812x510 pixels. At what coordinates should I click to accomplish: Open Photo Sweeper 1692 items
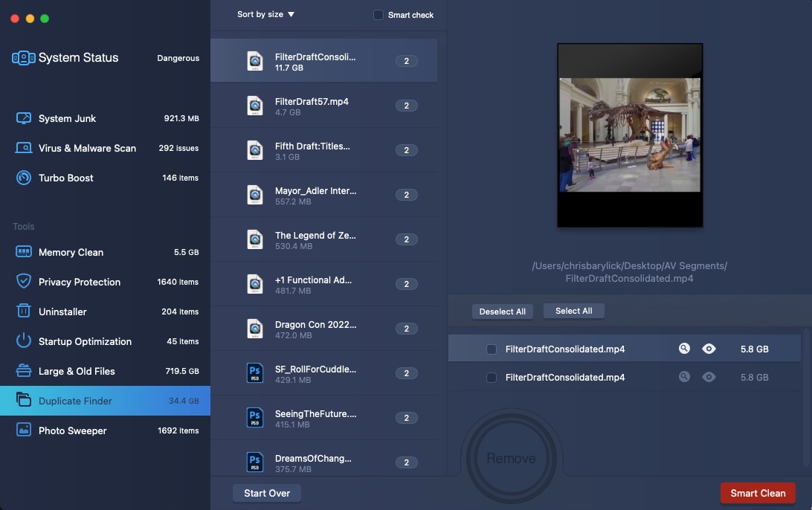(x=105, y=430)
